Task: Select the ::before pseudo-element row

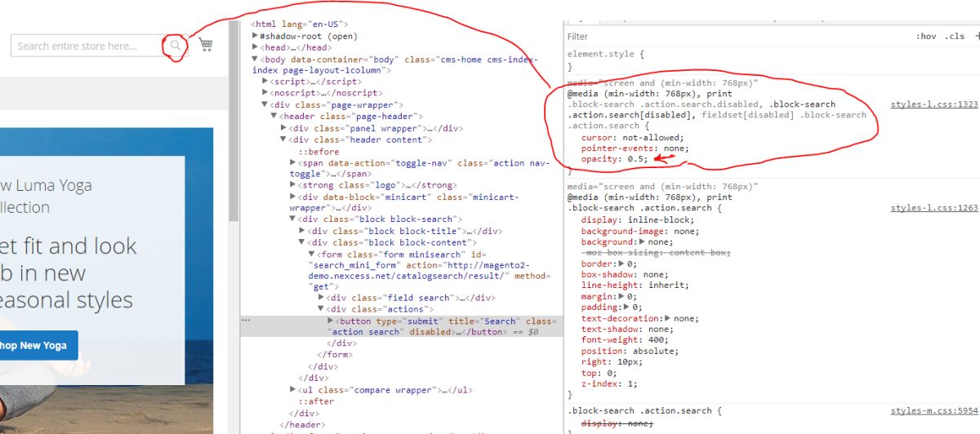Action: 318,151
